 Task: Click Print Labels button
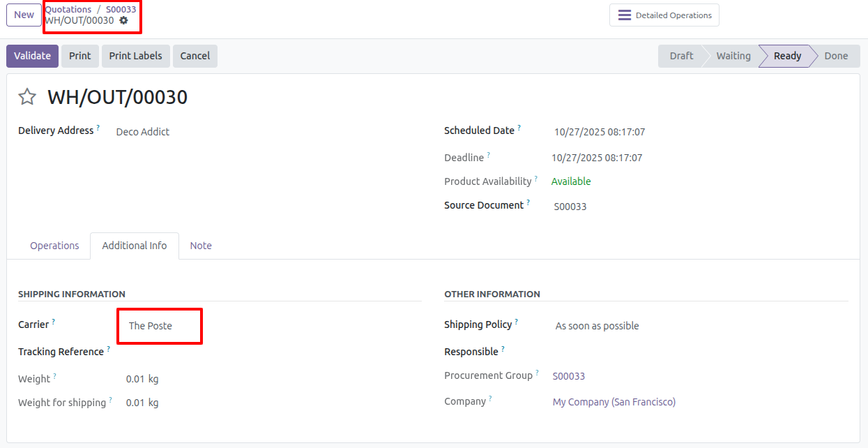click(x=135, y=56)
